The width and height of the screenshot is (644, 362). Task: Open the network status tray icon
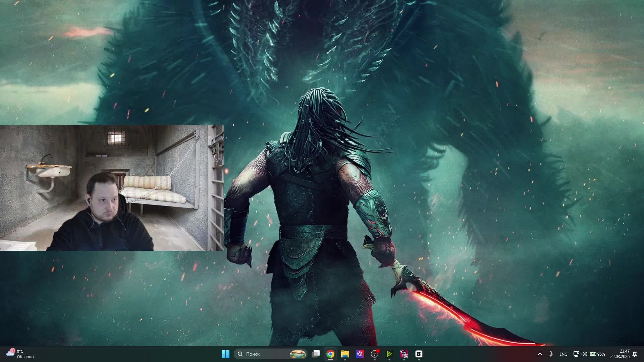(576, 354)
